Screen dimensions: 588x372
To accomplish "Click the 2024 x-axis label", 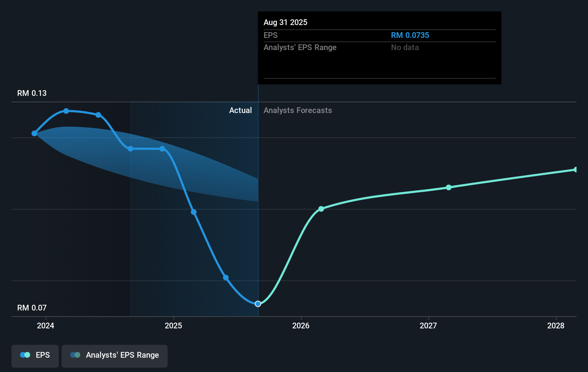I will click(45, 325).
